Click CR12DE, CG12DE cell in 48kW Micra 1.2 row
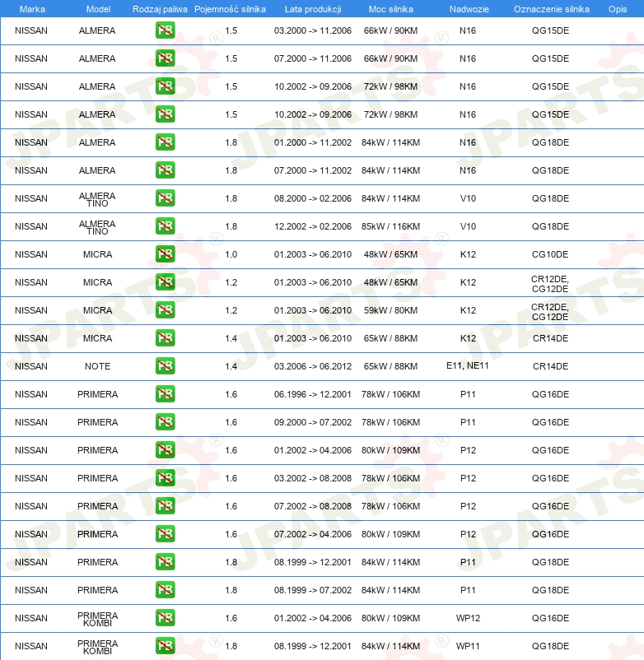This screenshot has width=644, height=660. click(550, 284)
